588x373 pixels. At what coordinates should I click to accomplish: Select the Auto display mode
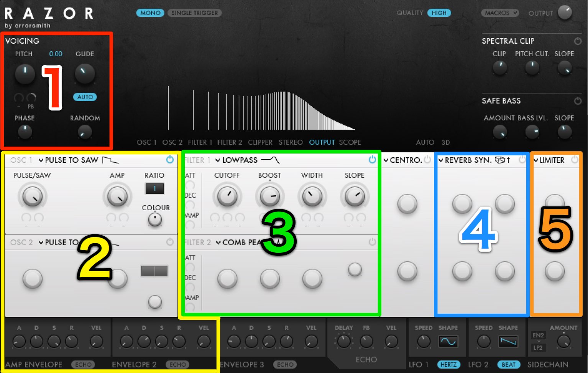pyautogui.click(x=425, y=142)
